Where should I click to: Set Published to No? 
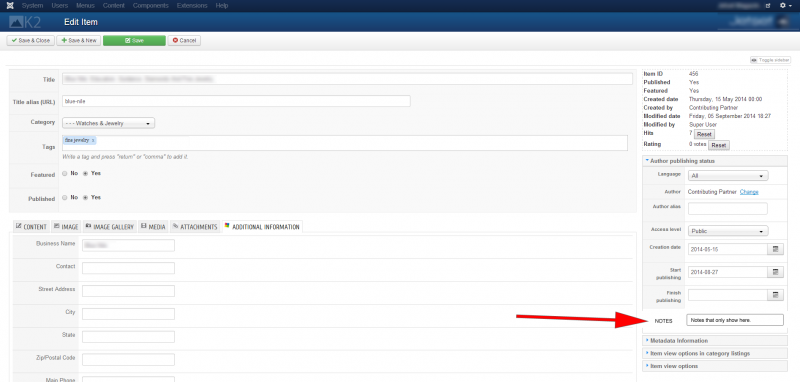click(65, 197)
